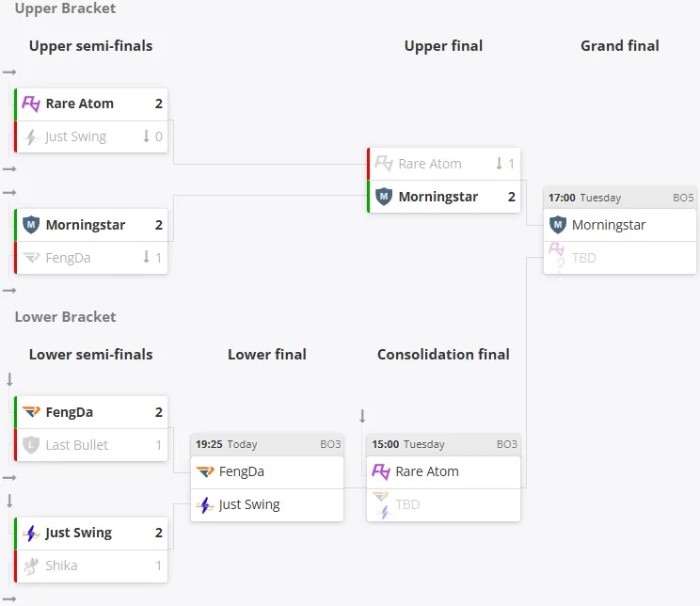This screenshot has width=700, height=606.
Task: Click FengDa logo in lower semi-finals
Action: pos(31,412)
